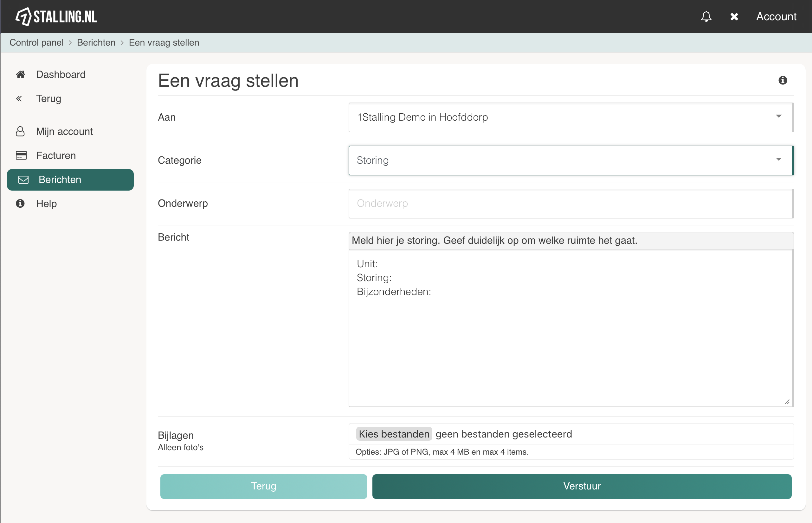Click the X icon in the header
The height and width of the screenshot is (523, 812).
tap(734, 17)
